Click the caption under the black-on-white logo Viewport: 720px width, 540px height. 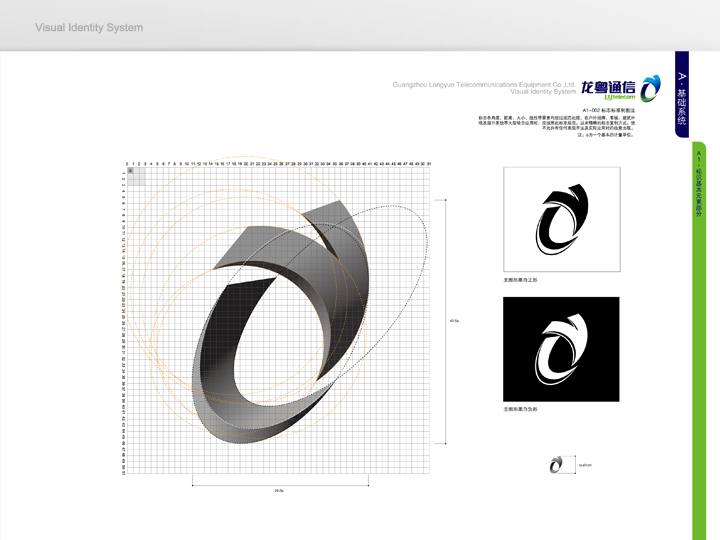click(x=520, y=280)
